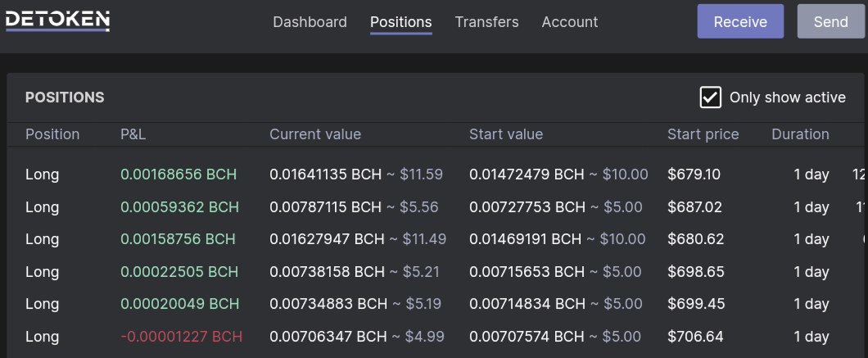Switch to the Transfers tab
The width and height of the screenshot is (868, 358).
point(486,22)
